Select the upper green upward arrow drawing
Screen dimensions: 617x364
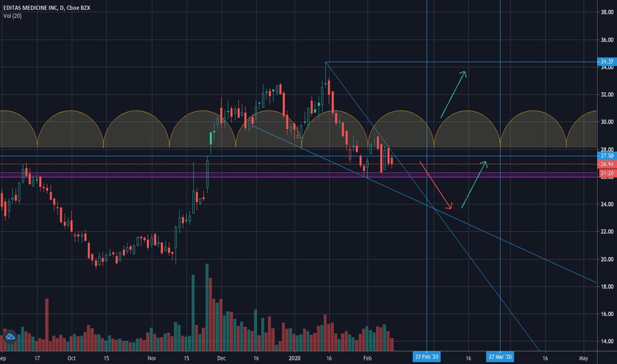click(453, 95)
